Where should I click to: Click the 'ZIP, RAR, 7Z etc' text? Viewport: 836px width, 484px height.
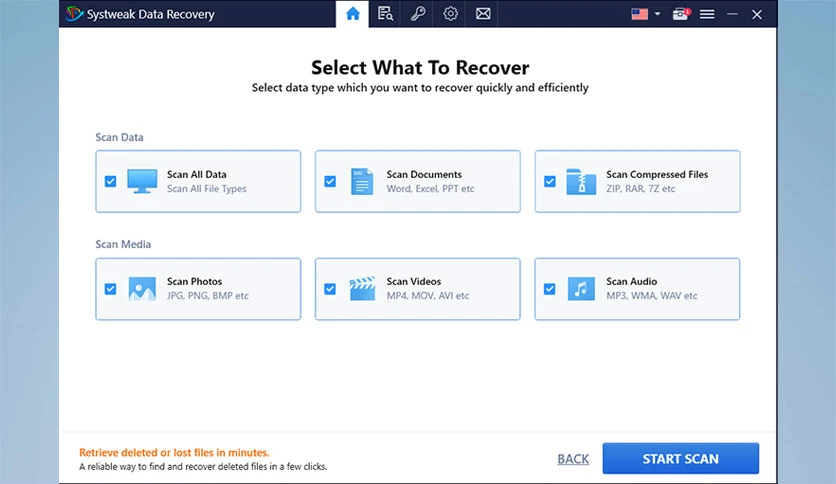pyautogui.click(x=640, y=189)
